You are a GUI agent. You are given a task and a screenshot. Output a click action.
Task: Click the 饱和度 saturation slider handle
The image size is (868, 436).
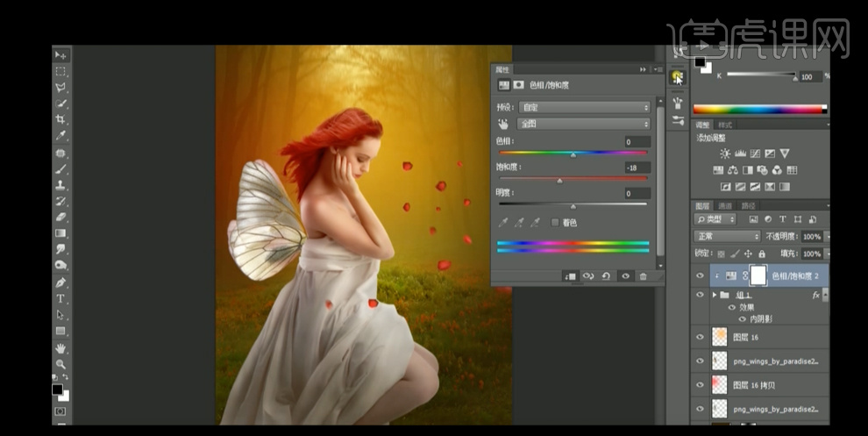click(x=560, y=181)
